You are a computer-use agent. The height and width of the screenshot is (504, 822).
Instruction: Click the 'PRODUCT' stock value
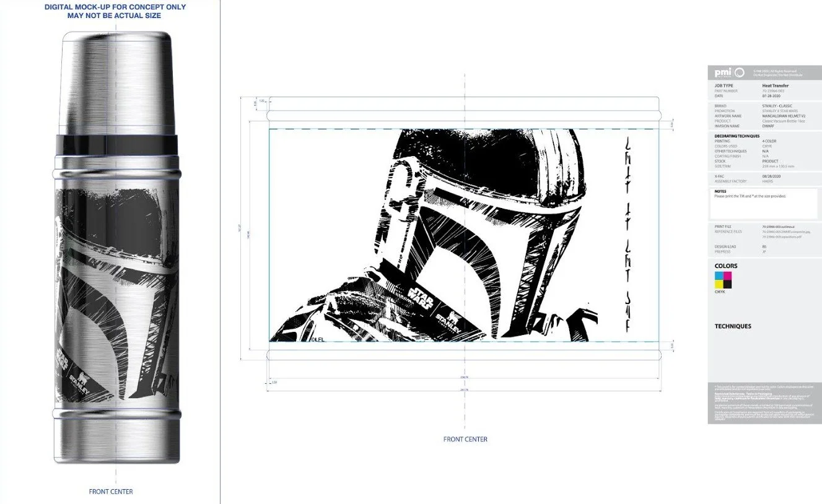(x=770, y=161)
